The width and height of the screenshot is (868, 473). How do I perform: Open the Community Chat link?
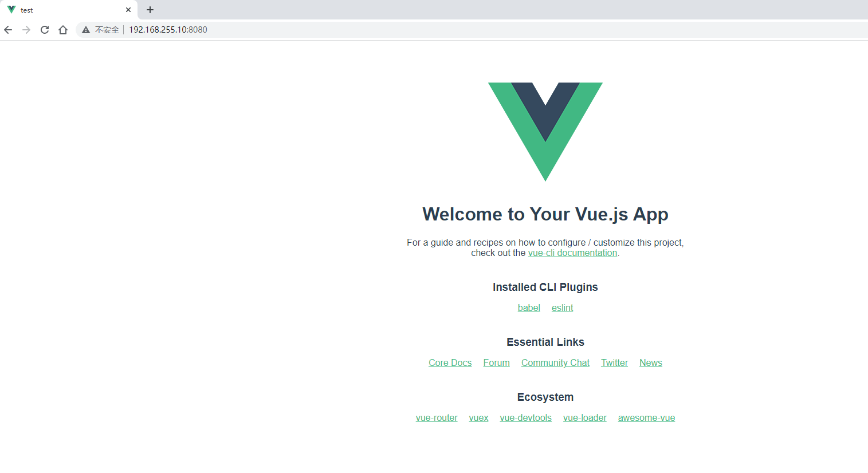pos(555,363)
